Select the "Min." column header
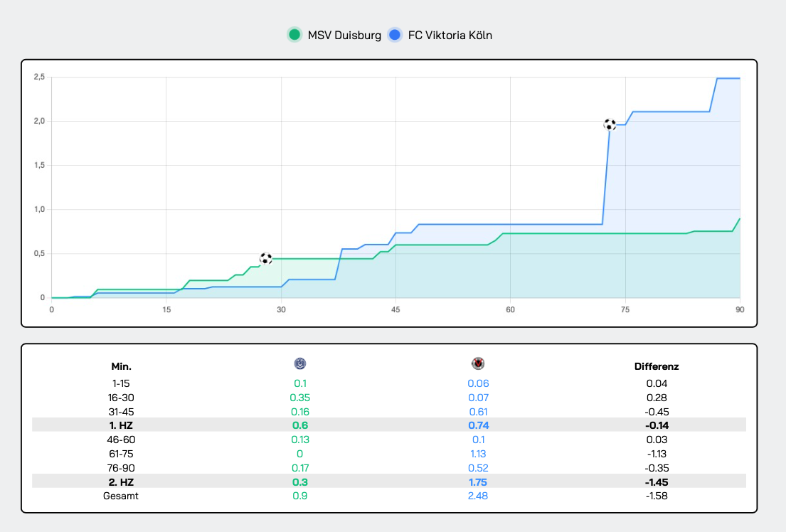786x532 pixels. point(122,366)
